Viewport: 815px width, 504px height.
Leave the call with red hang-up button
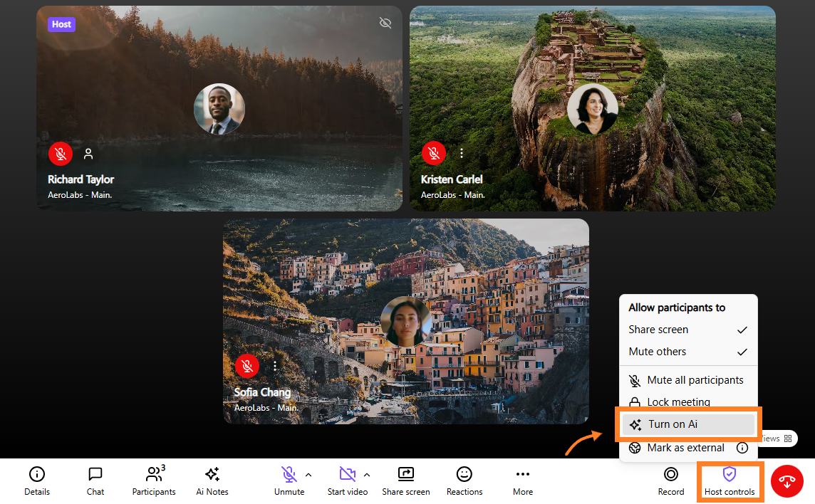point(787,481)
